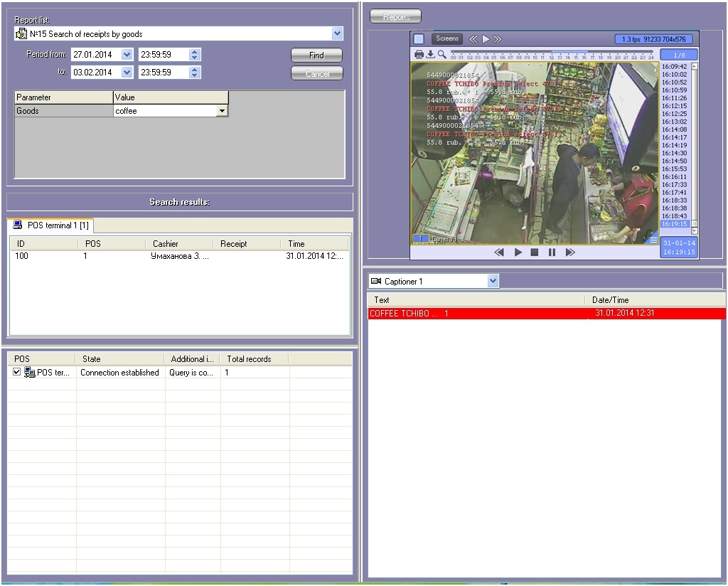Image resolution: width=728 pixels, height=586 pixels.
Task: Open the Reports button
Action: [x=395, y=16]
